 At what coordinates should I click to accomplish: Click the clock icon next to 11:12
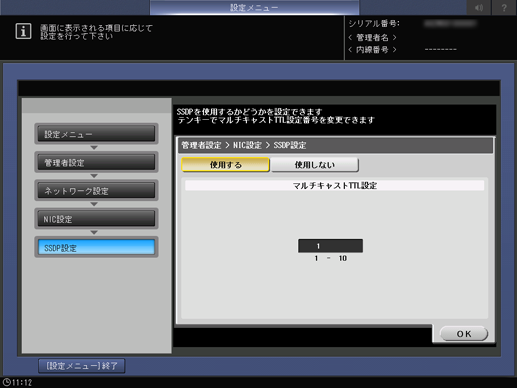[x=6, y=382]
